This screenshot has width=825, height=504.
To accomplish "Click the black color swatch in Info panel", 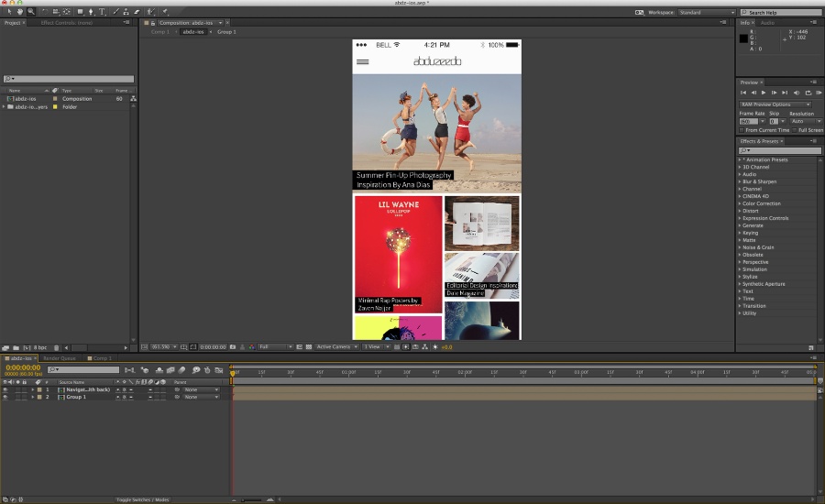I will [x=743, y=38].
